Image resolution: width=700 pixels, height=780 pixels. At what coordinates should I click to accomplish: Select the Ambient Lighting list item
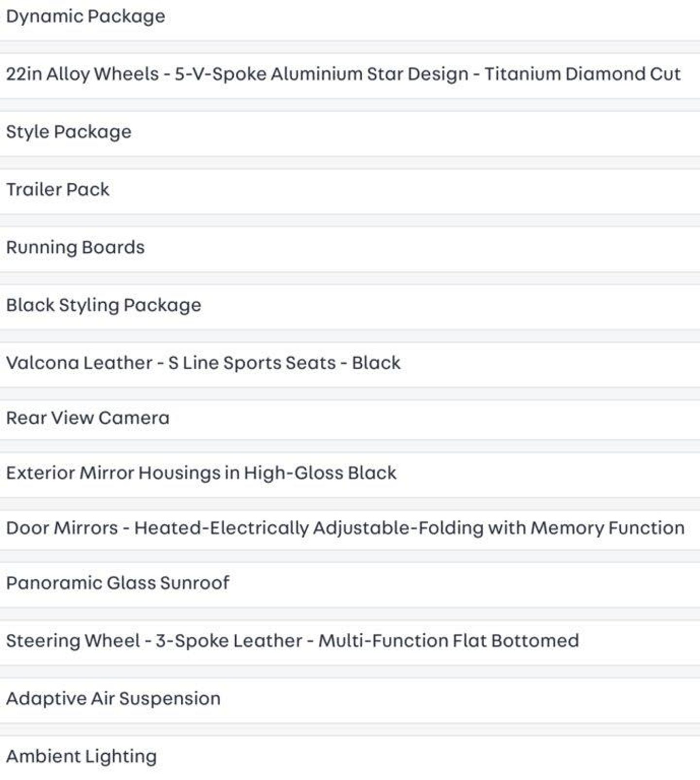81,757
